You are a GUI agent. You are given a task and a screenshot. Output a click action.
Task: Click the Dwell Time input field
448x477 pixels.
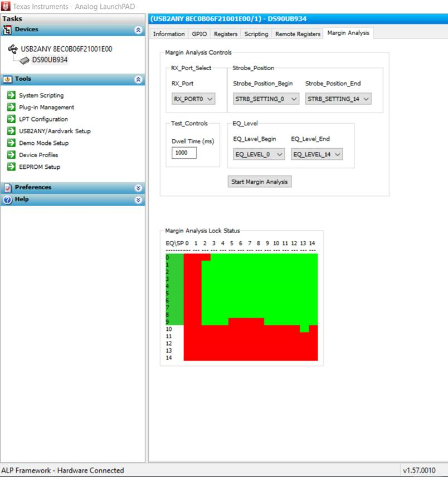[184, 153]
